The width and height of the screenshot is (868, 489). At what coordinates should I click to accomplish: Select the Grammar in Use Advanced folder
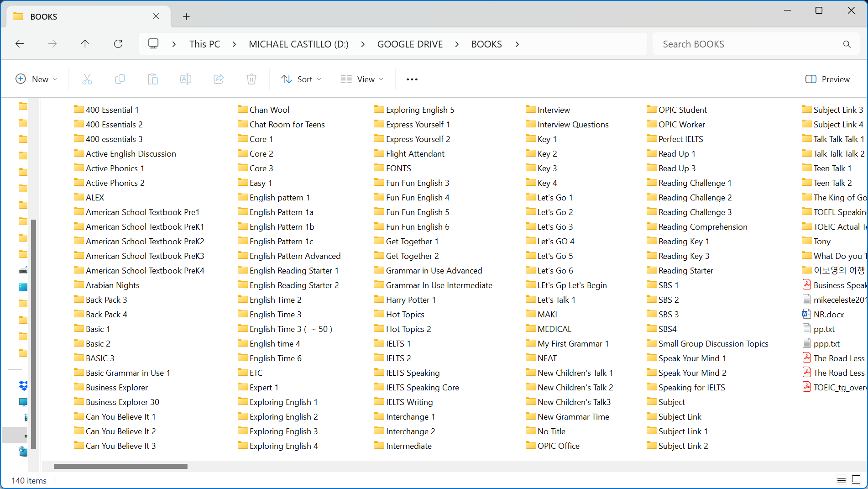[428, 270]
